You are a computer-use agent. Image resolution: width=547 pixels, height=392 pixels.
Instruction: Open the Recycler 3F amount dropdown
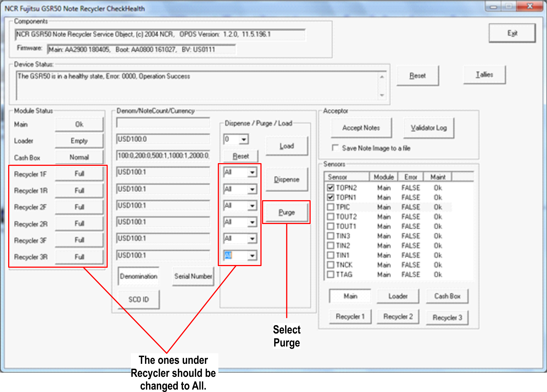tap(252, 239)
